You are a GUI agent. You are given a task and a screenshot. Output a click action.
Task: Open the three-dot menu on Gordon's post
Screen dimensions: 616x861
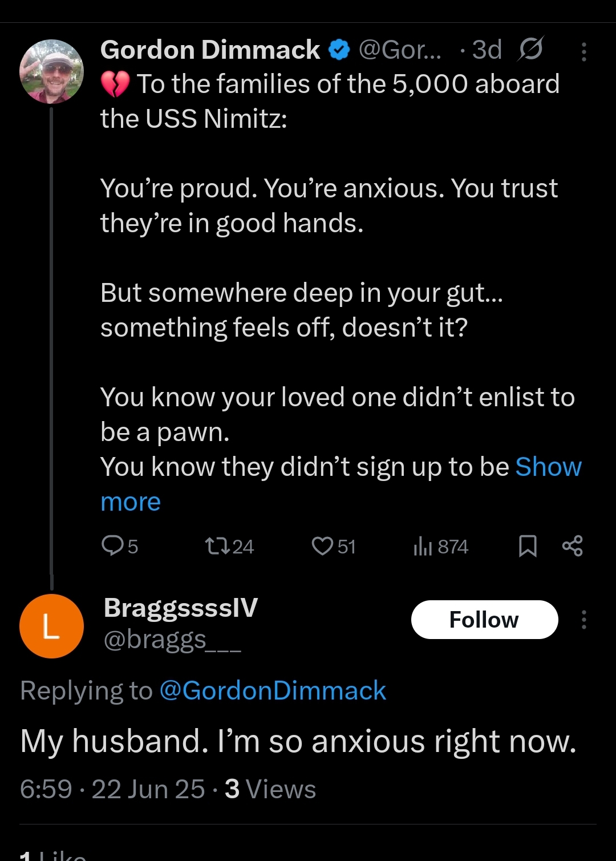point(583,51)
